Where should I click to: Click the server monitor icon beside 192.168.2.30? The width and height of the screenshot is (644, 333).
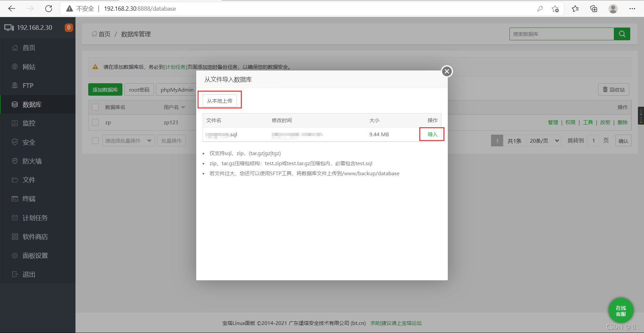point(9,28)
